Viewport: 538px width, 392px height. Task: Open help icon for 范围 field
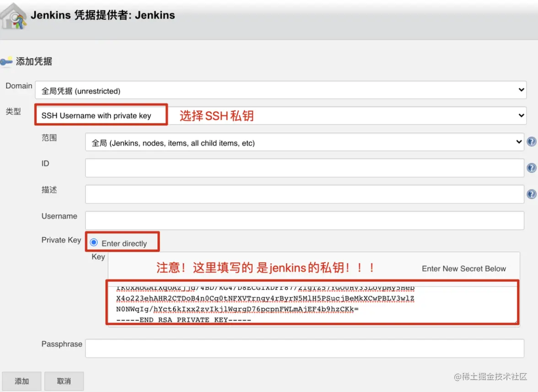coord(531,142)
